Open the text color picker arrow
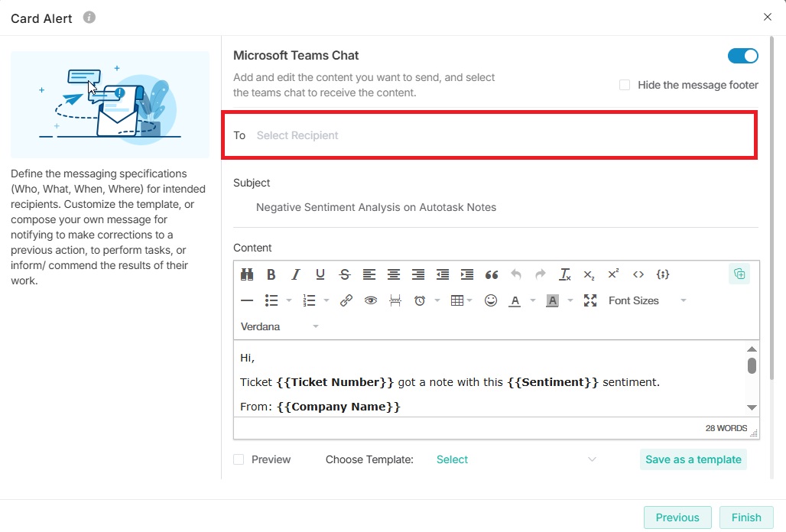Viewport: 786px width, 532px height. pos(533,300)
